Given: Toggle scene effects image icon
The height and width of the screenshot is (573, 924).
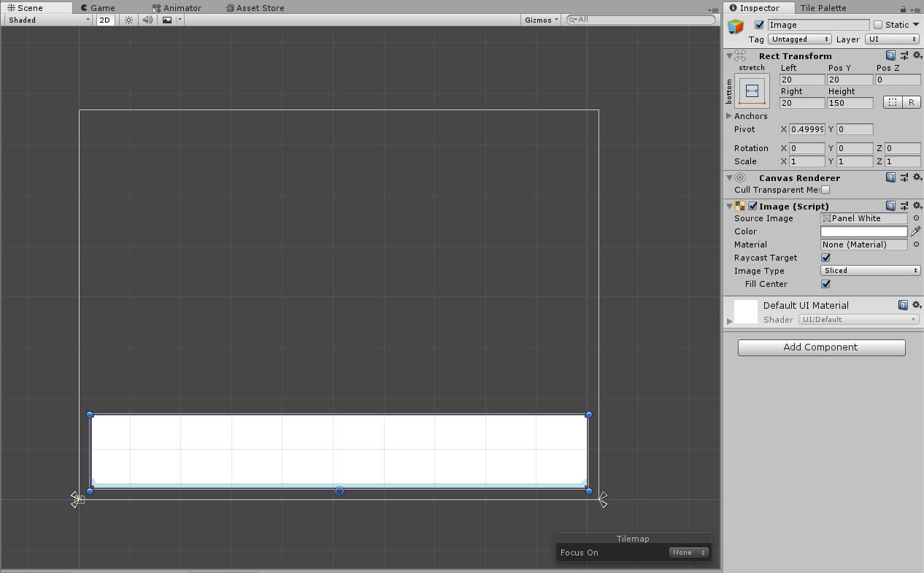Looking at the screenshot, I should [x=167, y=20].
